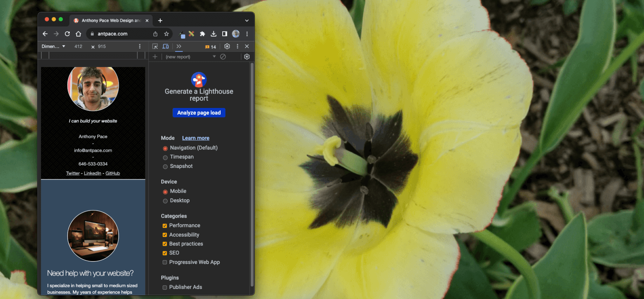Activate the inspect element picker
The height and width of the screenshot is (299, 644).
(x=155, y=46)
